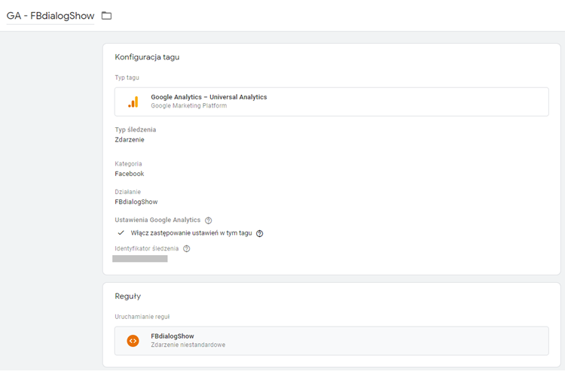Click the orange FBdialogShow trigger icon
This screenshot has width=565, height=392.
(133, 341)
